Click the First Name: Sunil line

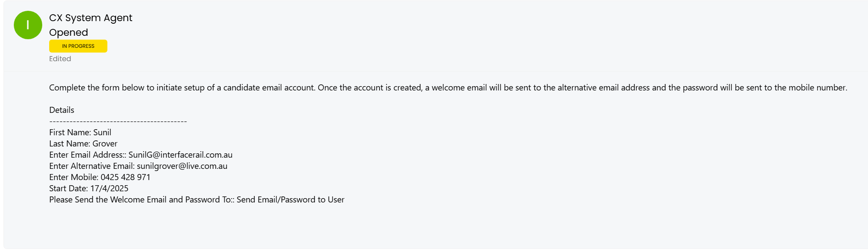pyautogui.click(x=80, y=132)
